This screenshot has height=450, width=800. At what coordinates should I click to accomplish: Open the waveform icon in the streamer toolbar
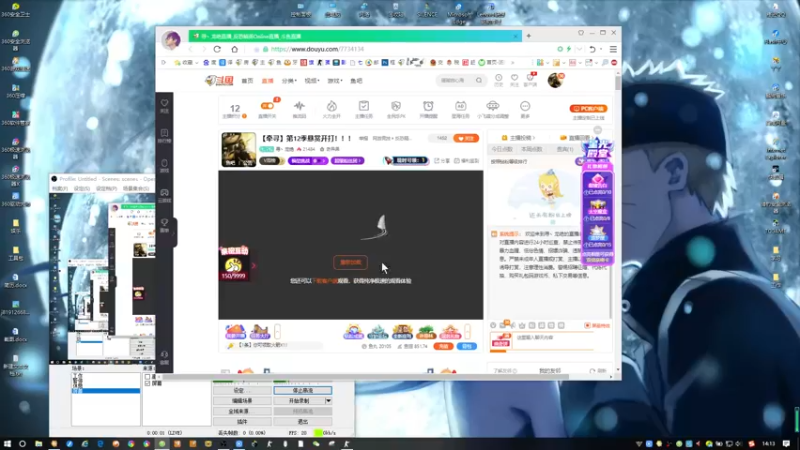pos(299,106)
